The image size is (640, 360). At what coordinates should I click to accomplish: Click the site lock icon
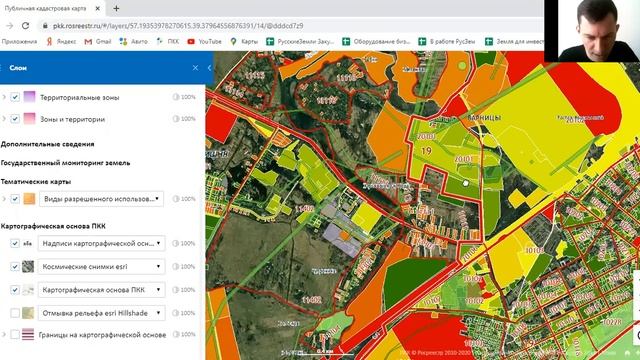coord(45,26)
